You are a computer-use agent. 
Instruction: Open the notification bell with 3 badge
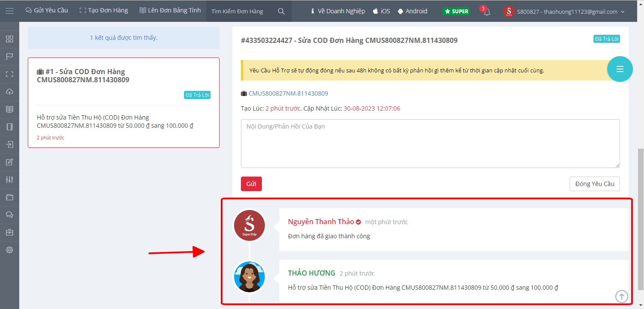(x=486, y=12)
